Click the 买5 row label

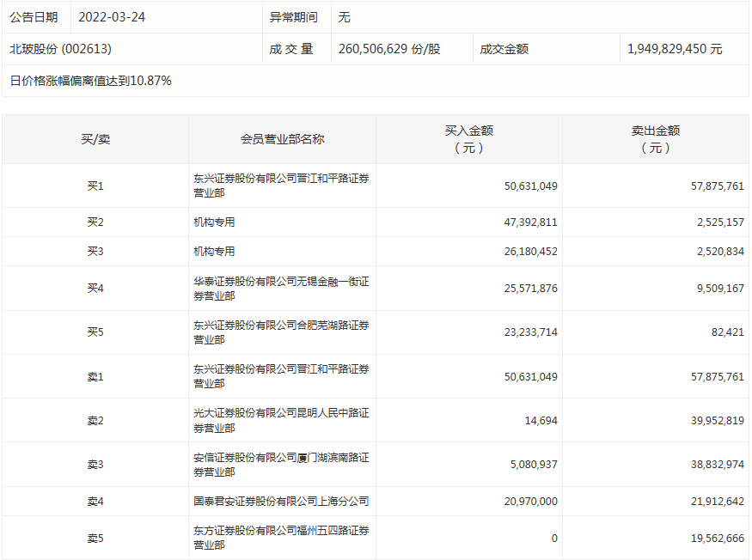(95, 332)
